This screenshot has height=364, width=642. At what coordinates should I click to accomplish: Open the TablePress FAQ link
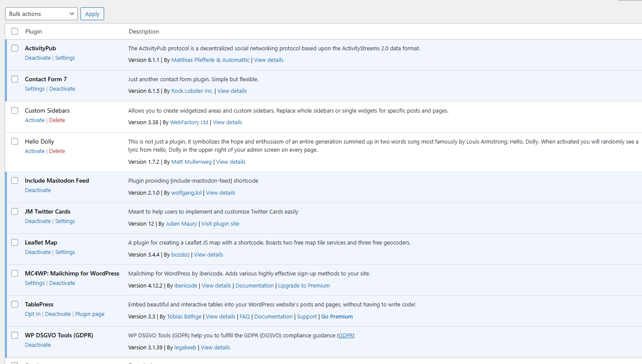245,317
